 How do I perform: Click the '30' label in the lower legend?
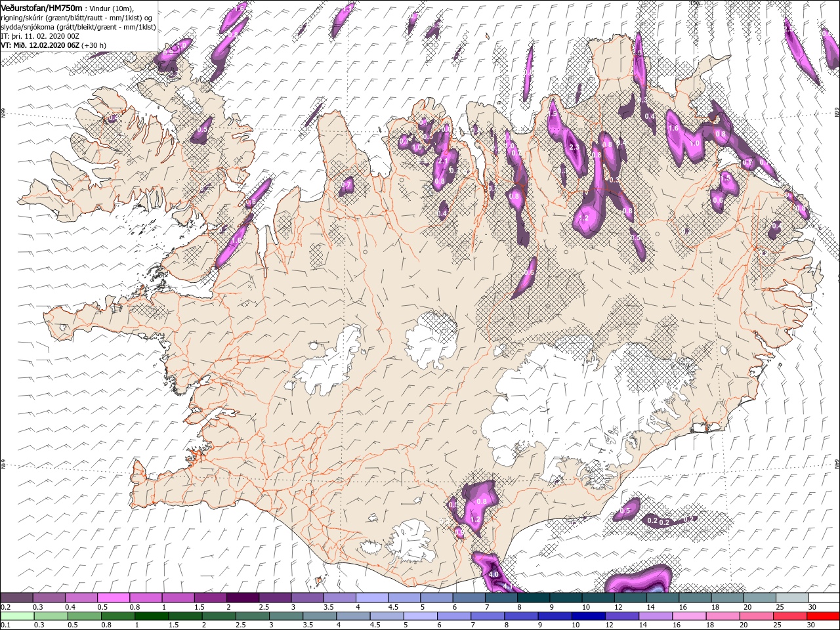tap(812, 625)
